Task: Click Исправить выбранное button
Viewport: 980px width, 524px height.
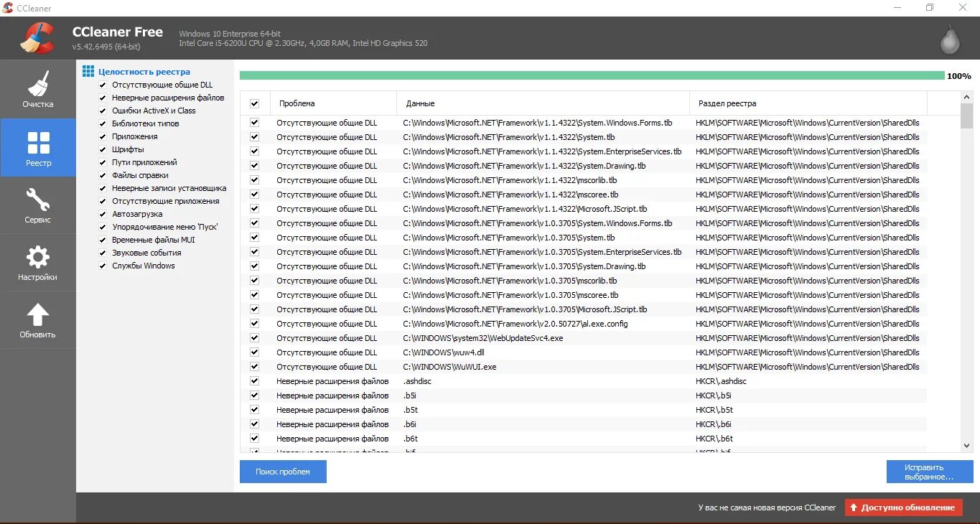Action: click(930, 472)
